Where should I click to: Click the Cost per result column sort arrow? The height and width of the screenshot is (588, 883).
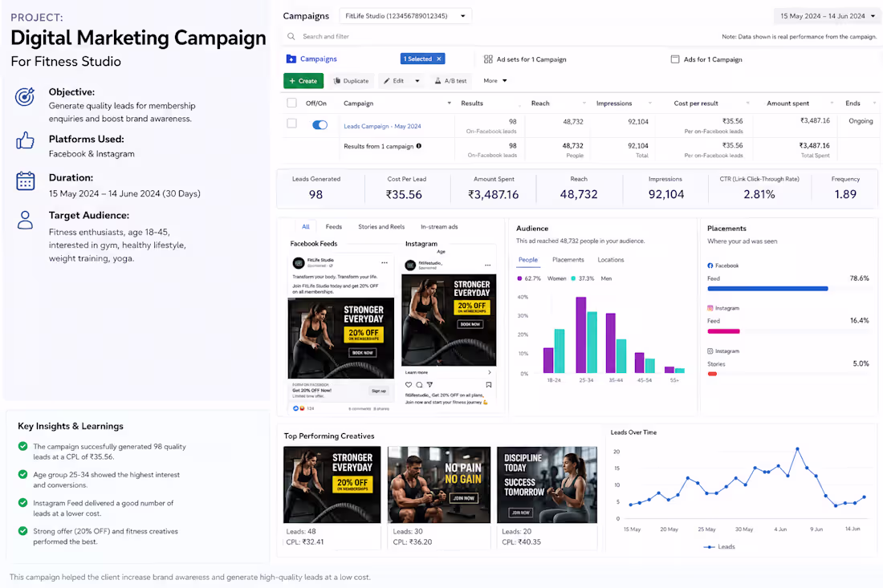748,103
